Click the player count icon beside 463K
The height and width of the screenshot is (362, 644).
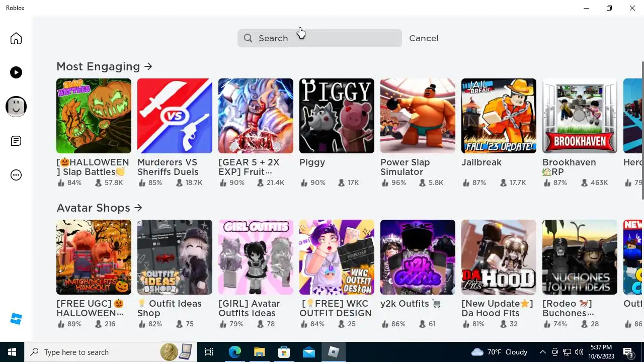pyautogui.click(x=584, y=183)
